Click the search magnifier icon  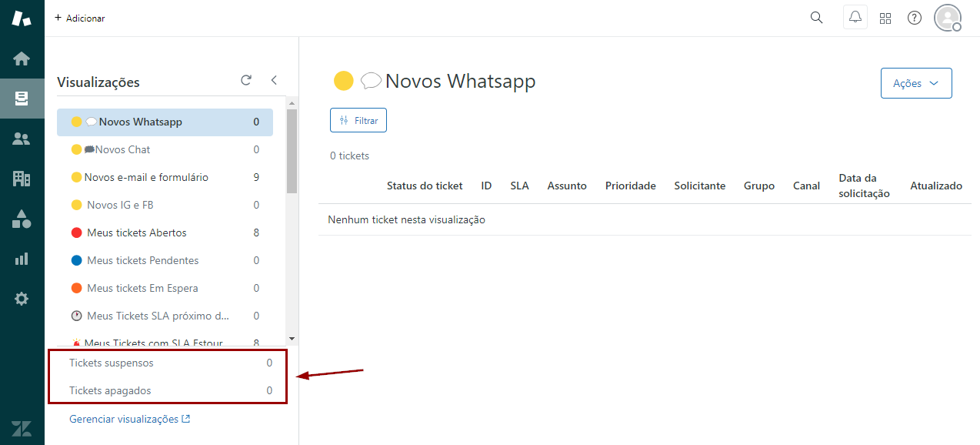816,18
